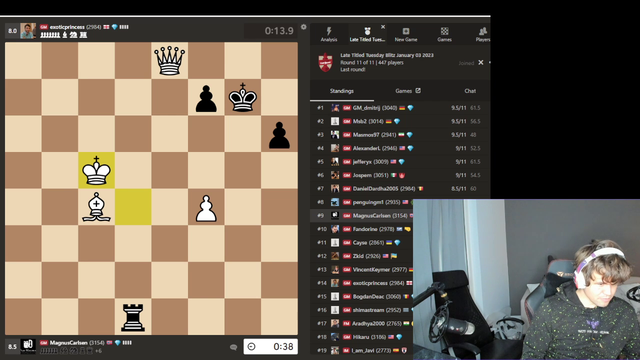Select the Late Titled Tuesday tournament tab

pyautogui.click(x=367, y=34)
